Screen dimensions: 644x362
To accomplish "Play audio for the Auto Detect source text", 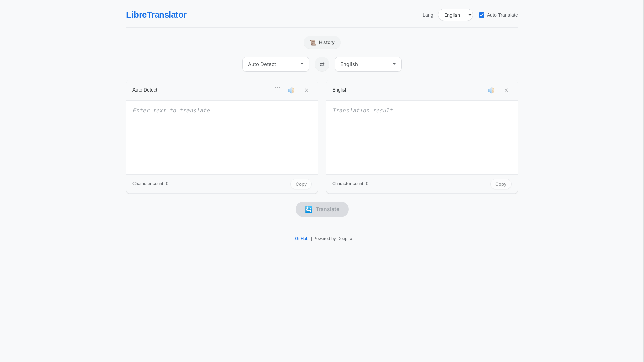I will 291,90.
